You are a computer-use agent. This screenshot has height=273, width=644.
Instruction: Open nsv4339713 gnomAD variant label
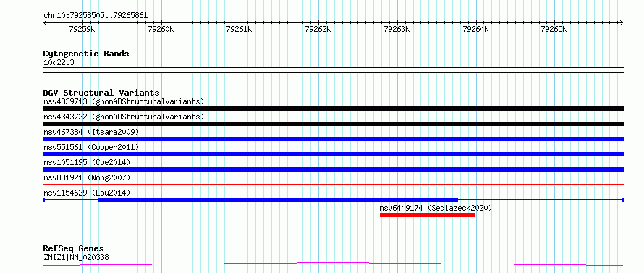tap(124, 101)
